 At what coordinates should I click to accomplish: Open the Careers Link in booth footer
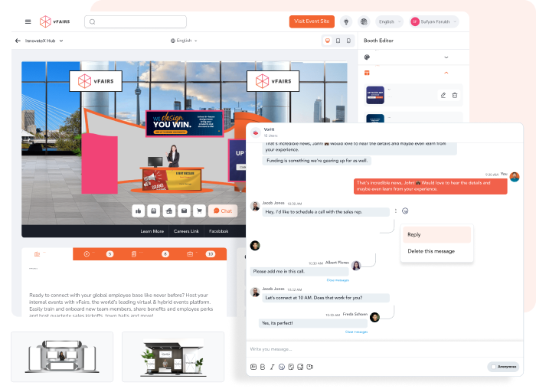(x=187, y=230)
